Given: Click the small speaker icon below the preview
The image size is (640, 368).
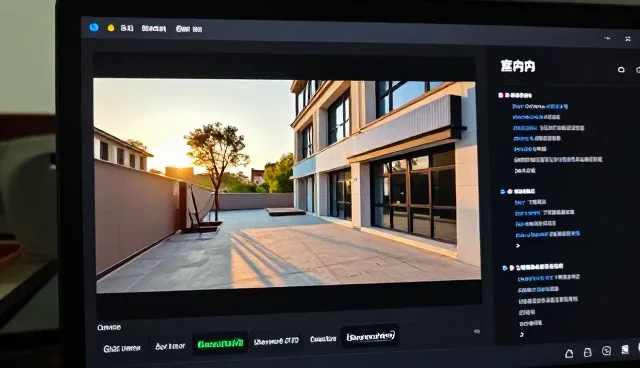Looking at the screenshot, I should tap(477, 332).
